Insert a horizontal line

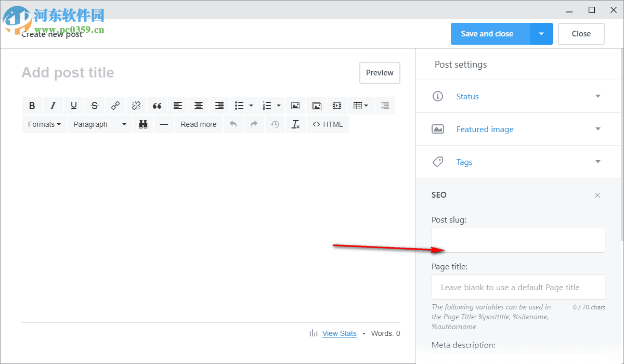(x=164, y=124)
